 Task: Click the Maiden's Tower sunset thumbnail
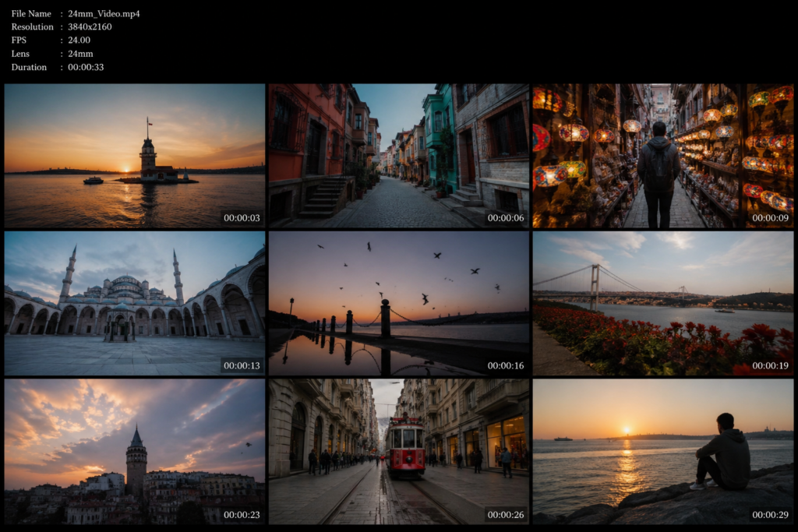click(x=134, y=155)
